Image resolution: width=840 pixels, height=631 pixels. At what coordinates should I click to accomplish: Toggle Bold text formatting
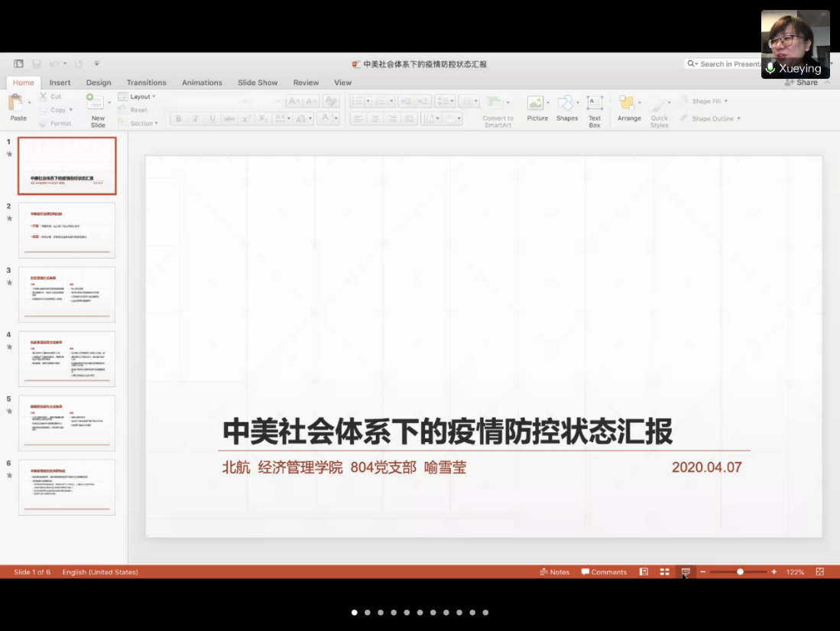click(x=178, y=119)
